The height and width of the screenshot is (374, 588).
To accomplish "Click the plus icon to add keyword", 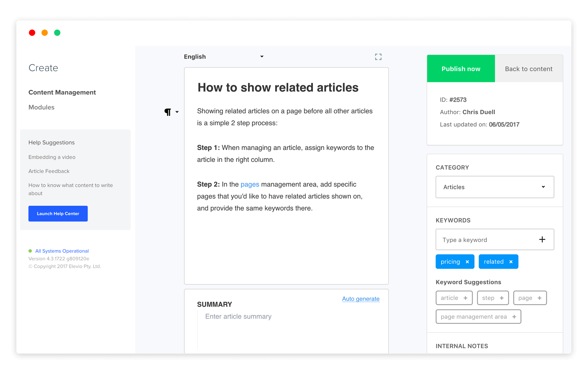I will (542, 239).
